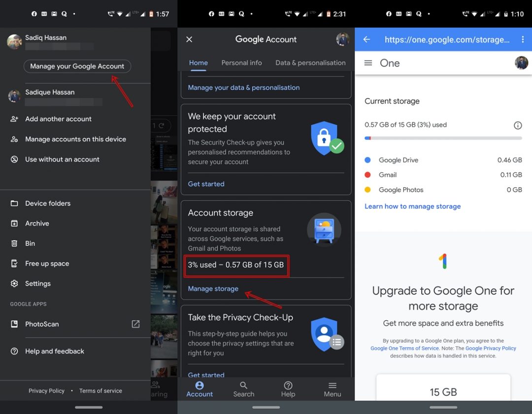Image resolution: width=532 pixels, height=414 pixels.
Task: Open the Google One hamburger menu
Action: [368, 63]
